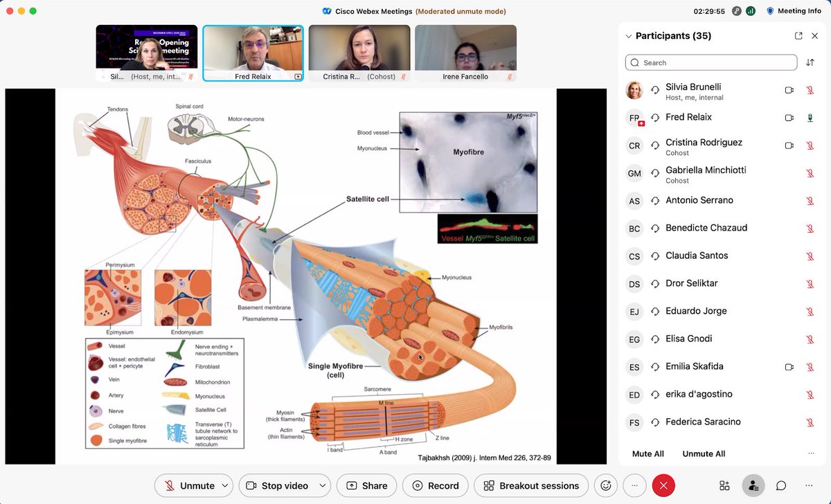Click Claudia Santos's audio status icon
This screenshot has width=831, height=504.
click(655, 256)
